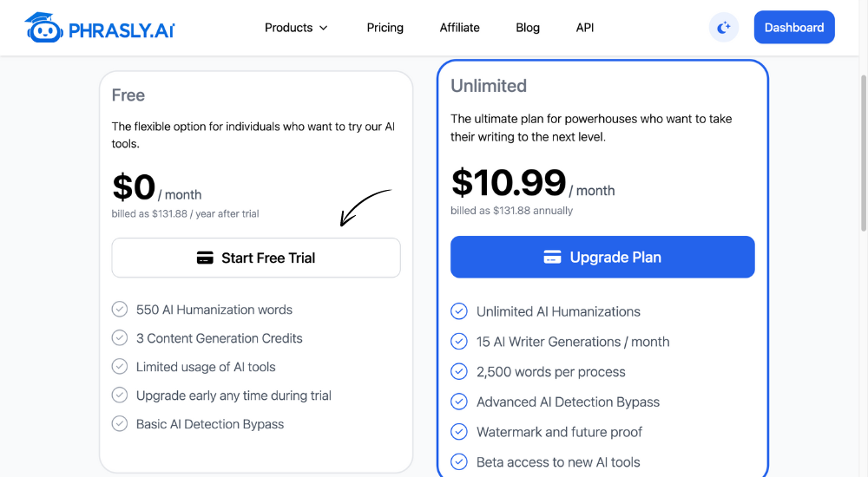The height and width of the screenshot is (477, 868).
Task: Click checkmark beside Watermark and future proof
Action: (459, 432)
